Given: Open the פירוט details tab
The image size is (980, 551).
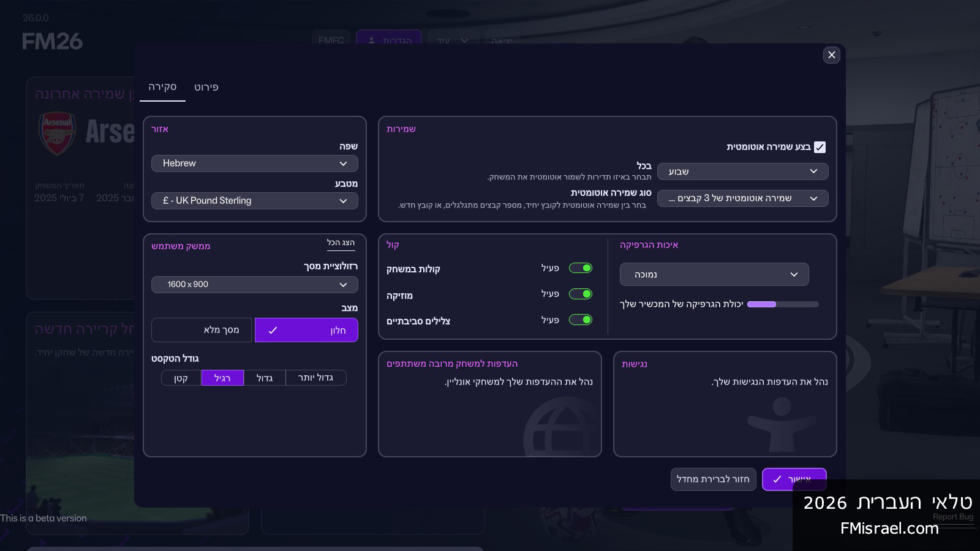Looking at the screenshot, I should [206, 87].
